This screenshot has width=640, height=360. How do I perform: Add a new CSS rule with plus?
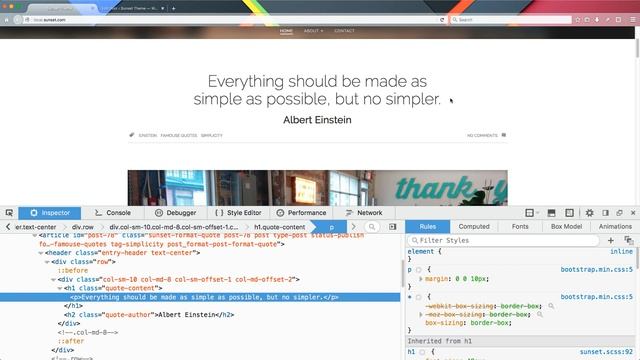point(611,240)
